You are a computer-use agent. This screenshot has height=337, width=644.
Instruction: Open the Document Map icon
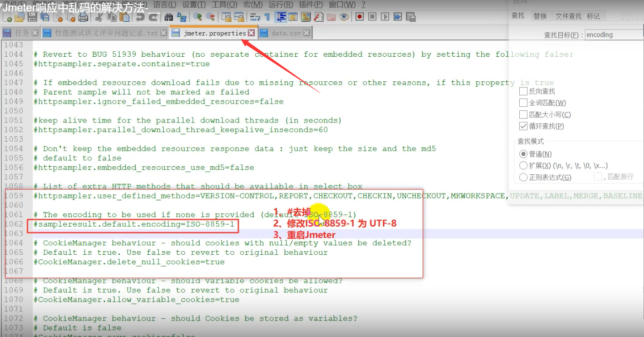click(x=306, y=17)
